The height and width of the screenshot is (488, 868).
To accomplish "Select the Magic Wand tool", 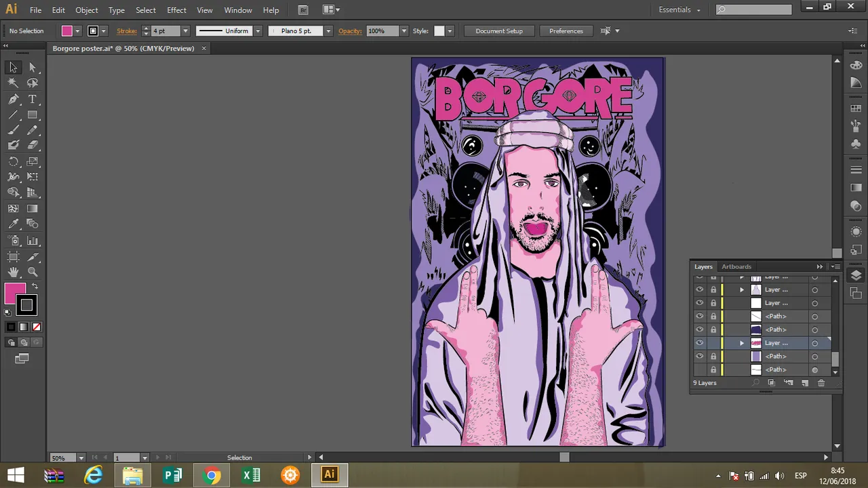I will pos(13,83).
